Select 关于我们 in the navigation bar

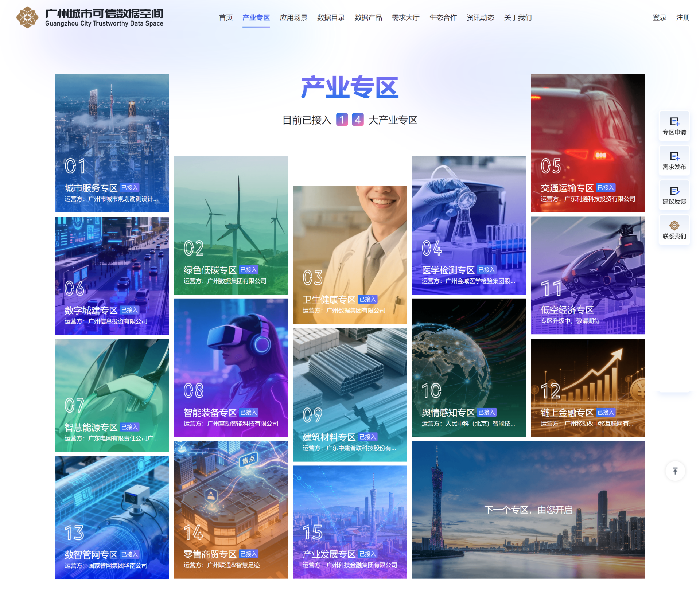[517, 17]
